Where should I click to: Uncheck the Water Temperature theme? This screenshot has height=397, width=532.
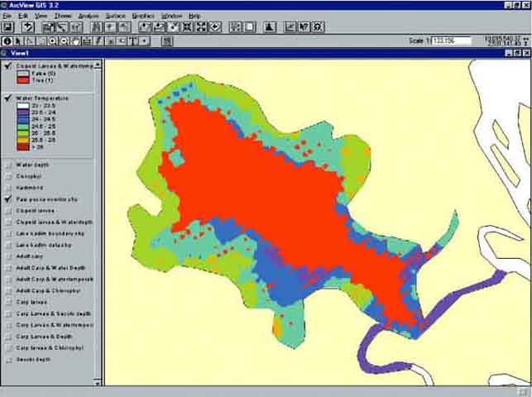[x=8, y=98]
